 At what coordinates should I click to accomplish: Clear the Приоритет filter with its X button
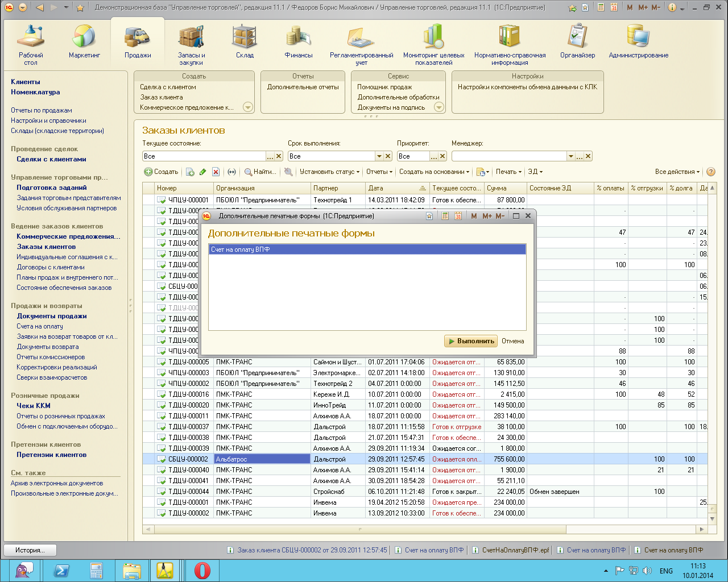point(442,156)
